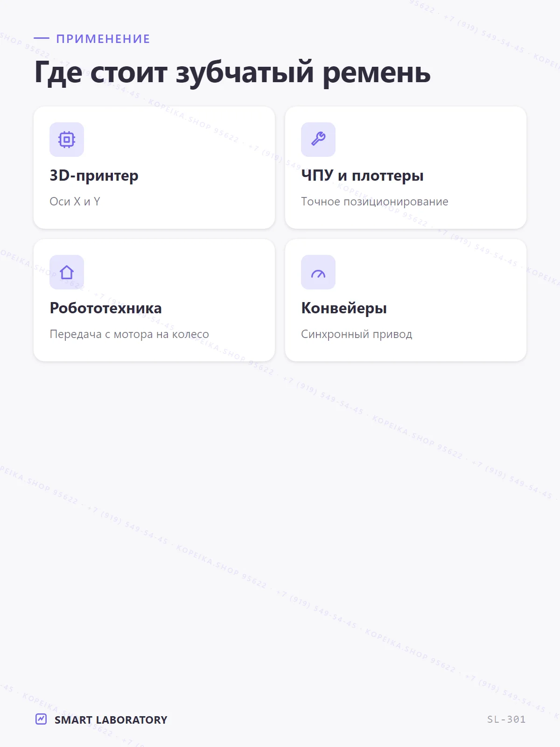Click the ПРИМЕНЕНИЕ section label
This screenshot has width=560, height=747.
coord(103,39)
